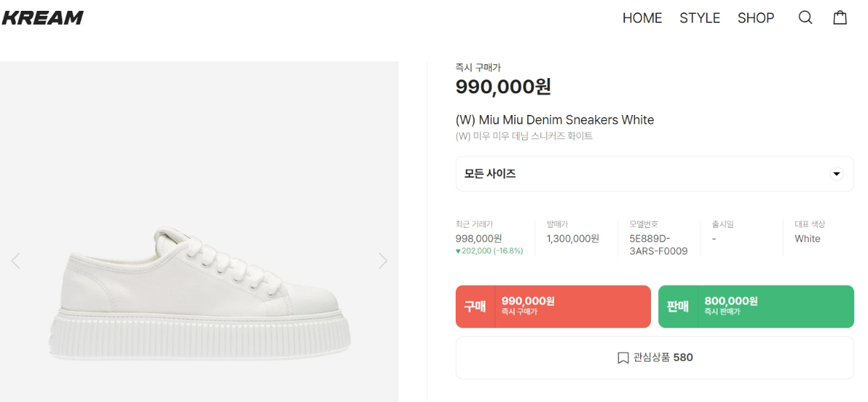This screenshot has height=402, width=868.
Task: Open the STYLE menu item
Action: tap(699, 18)
